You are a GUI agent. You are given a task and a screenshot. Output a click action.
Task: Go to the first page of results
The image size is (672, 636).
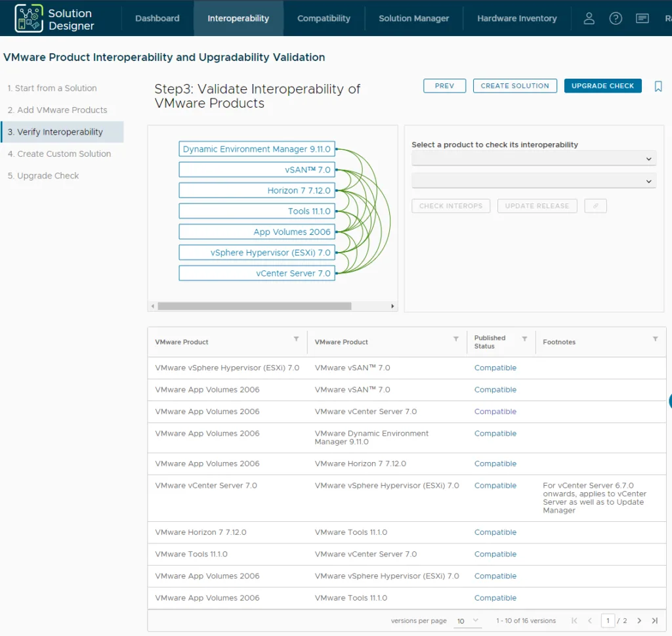(x=574, y=620)
